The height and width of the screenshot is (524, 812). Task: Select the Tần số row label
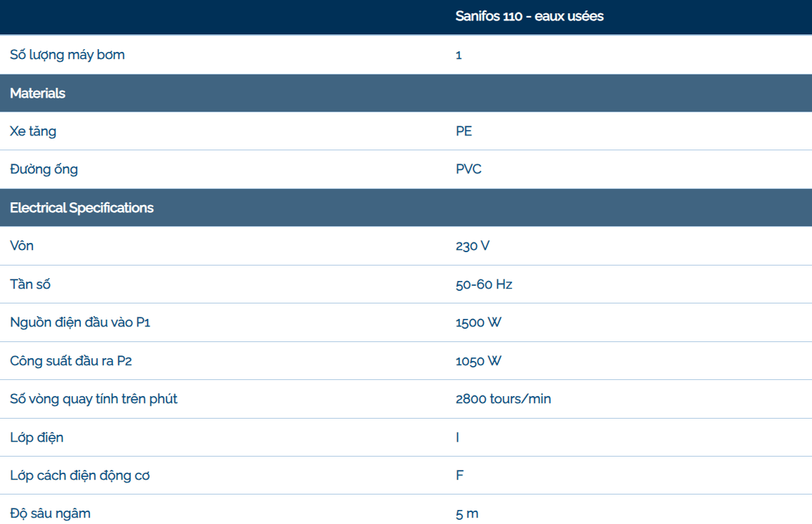30,284
